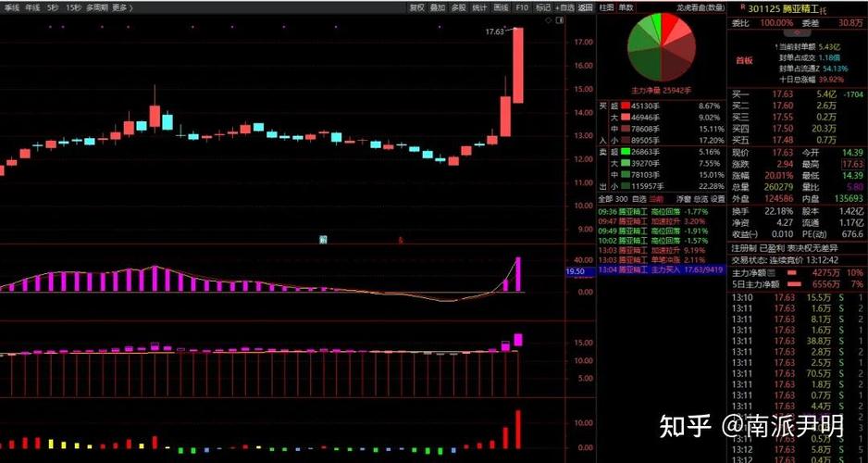Click the diamond icon above price axis
Image resolution: width=868 pixels, height=463 pixels.
pyautogui.click(x=548, y=20)
